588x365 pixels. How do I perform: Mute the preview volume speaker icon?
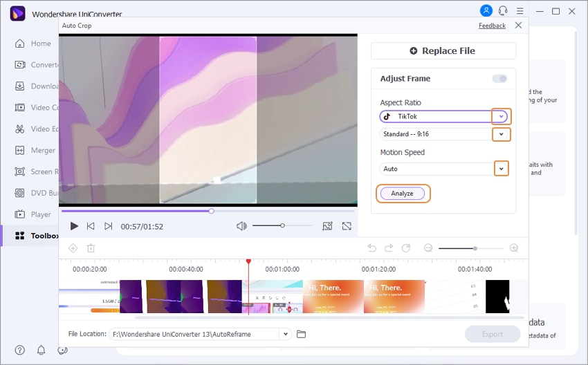tap(241, 226)
